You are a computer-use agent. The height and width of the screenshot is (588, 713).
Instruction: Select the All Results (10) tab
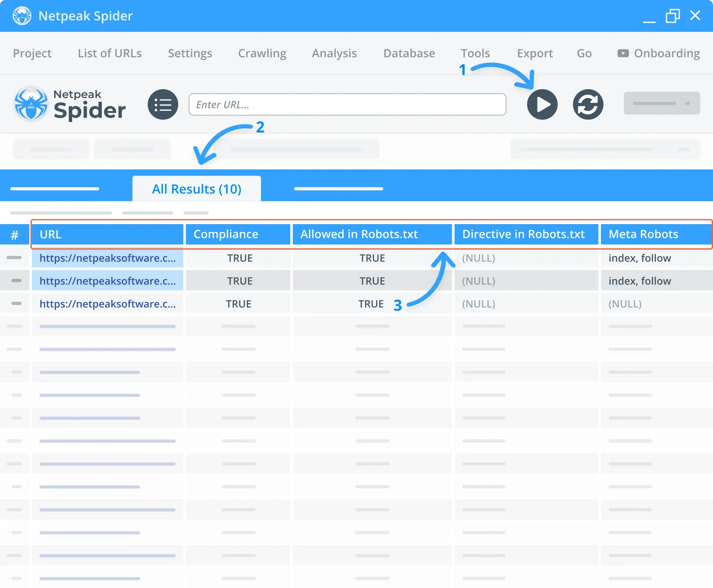(x=196, y=189)
